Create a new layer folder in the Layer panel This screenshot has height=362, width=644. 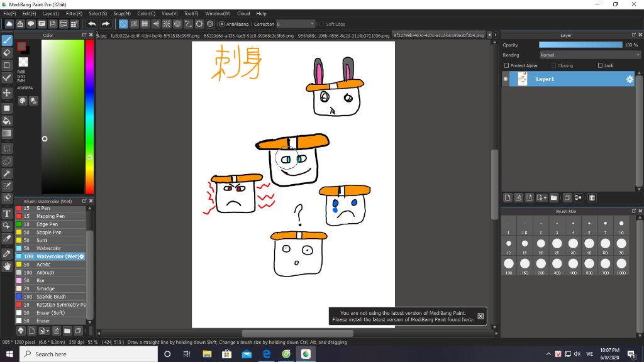tap(553, 198)
